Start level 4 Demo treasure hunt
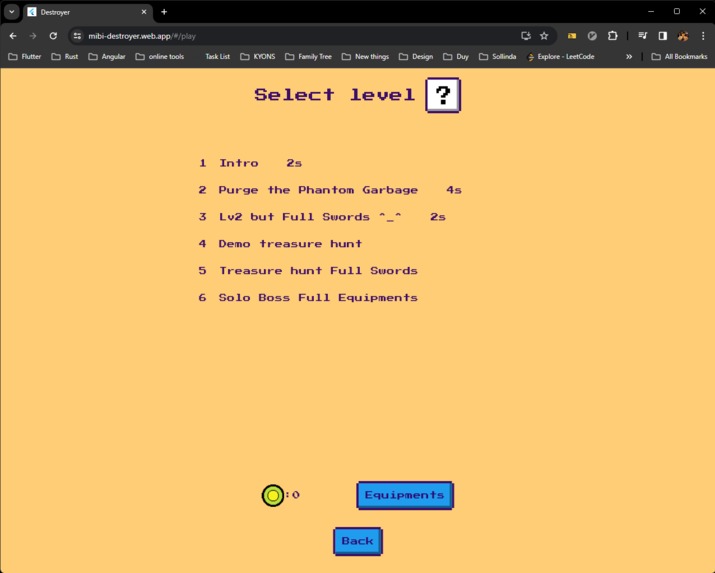This screenshot has width=715, height=573. pyautogui.click(x=280, y=244)
